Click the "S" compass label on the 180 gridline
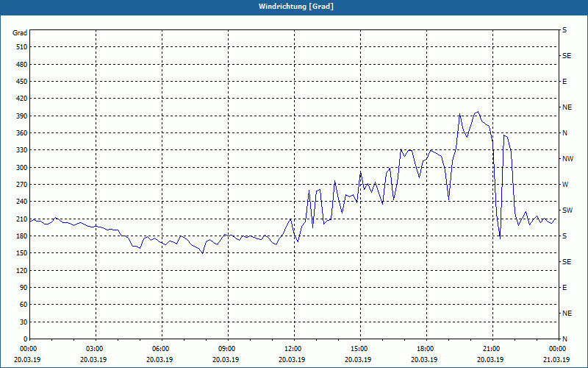The image size is (588, 368). (564, 236)
